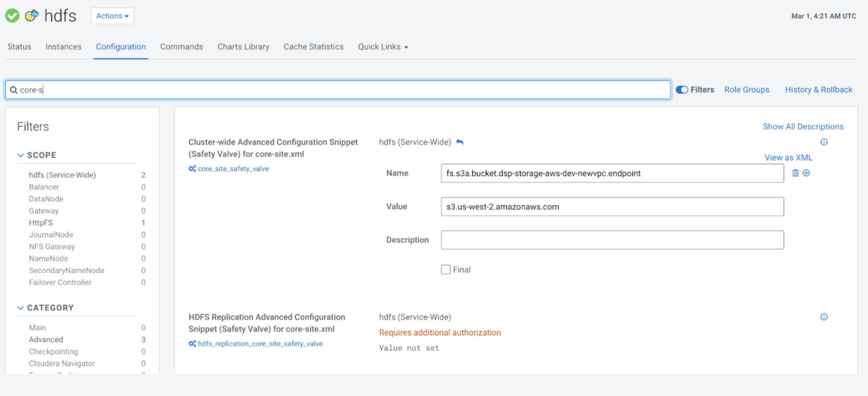Click the gears icon beside core_site_safety_valve
Screen dimensions: 868x396
pyautogui.click(x=192, y=169)
